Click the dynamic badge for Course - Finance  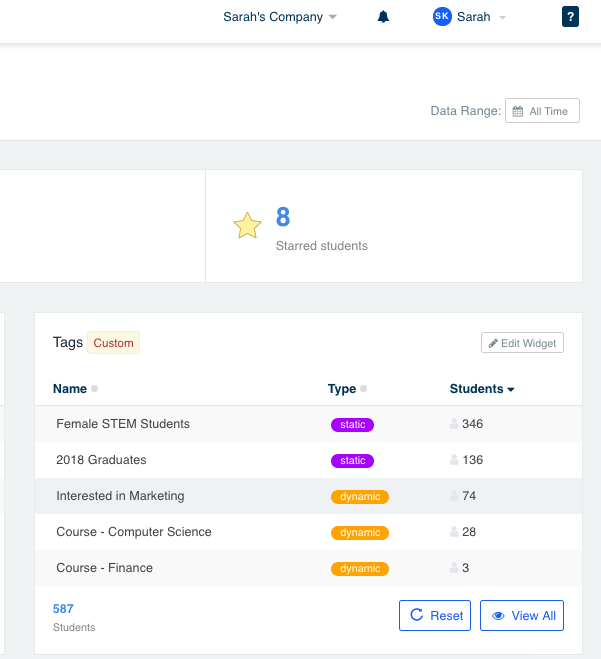(360, 569)
